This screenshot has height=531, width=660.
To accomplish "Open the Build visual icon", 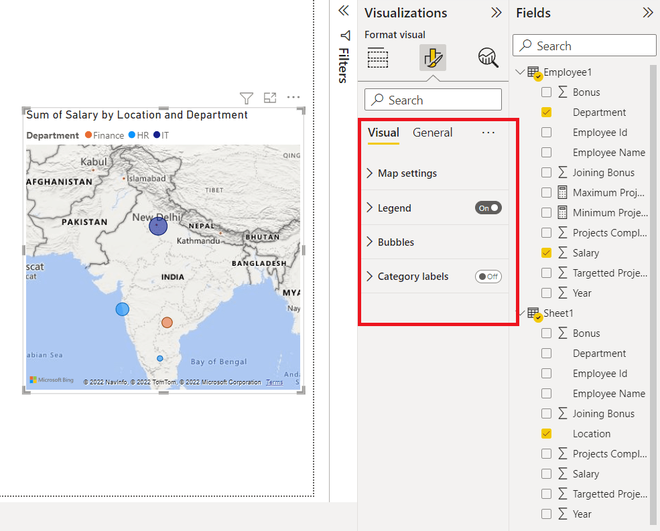I will [x=378, y=58].
